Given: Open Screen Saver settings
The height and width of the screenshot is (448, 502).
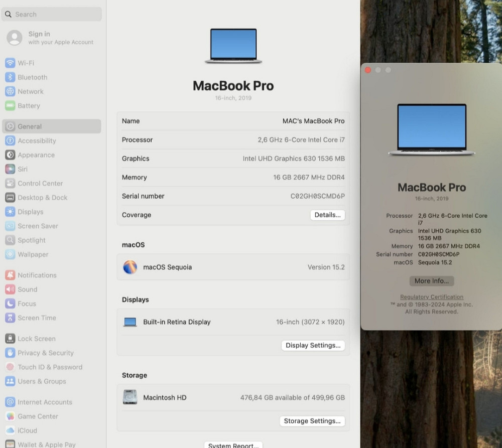Looking at the screenshot, I should pyautogui.click(x=37, y=226).
